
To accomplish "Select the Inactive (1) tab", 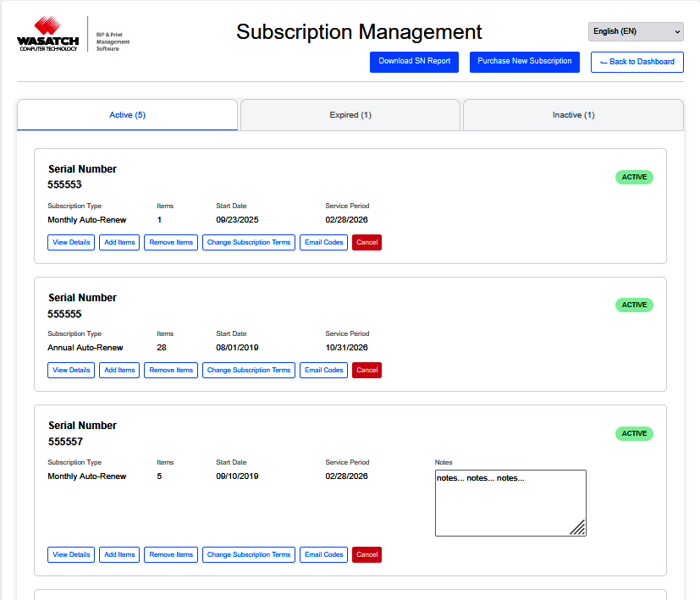I will [x=573, y=115].
